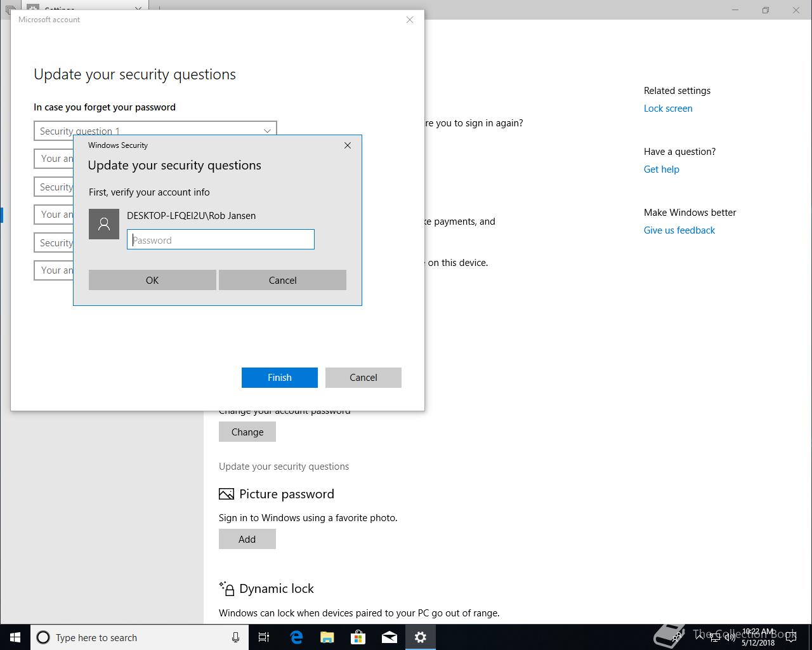Restore down the Settings window
812x650 pixels.
point(766,10)
